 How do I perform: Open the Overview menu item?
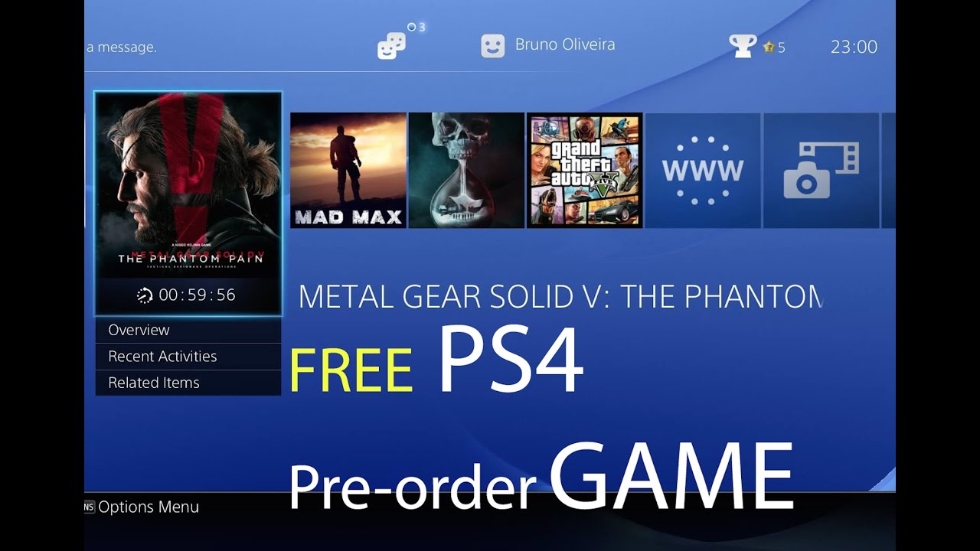(188, 330)
